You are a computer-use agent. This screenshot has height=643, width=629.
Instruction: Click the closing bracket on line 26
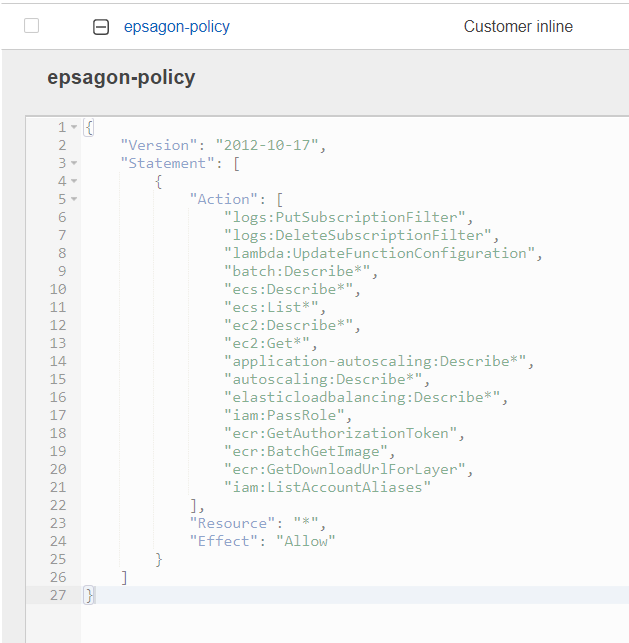124,578
